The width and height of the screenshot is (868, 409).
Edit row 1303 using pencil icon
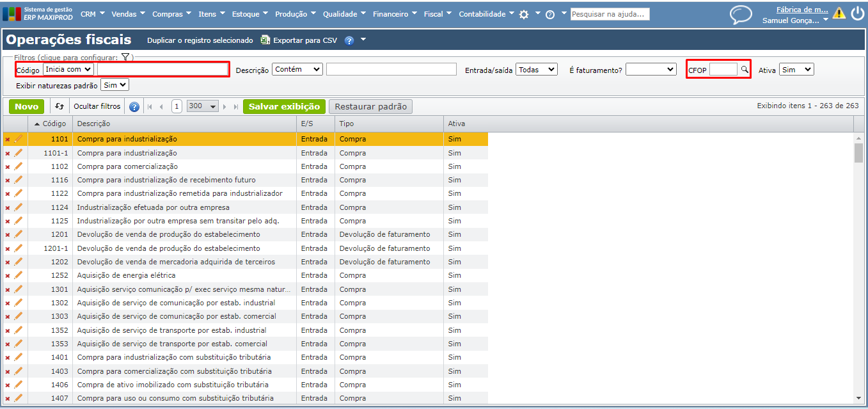(18, 316)
